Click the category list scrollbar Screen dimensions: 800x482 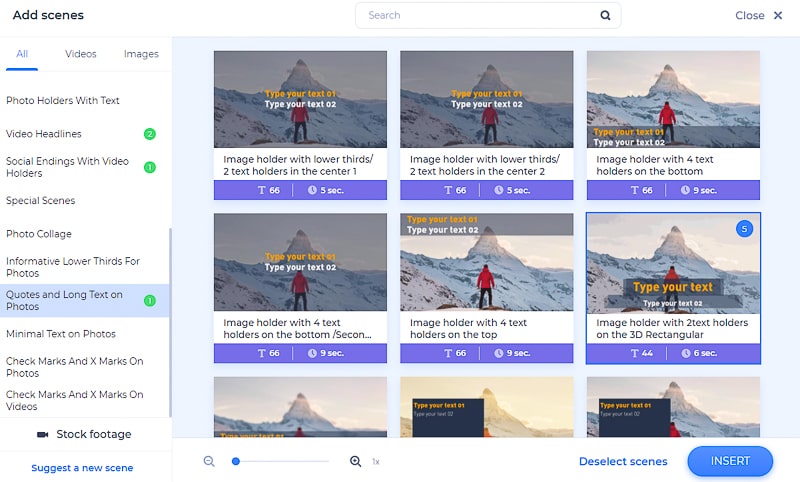pos(170,322)
